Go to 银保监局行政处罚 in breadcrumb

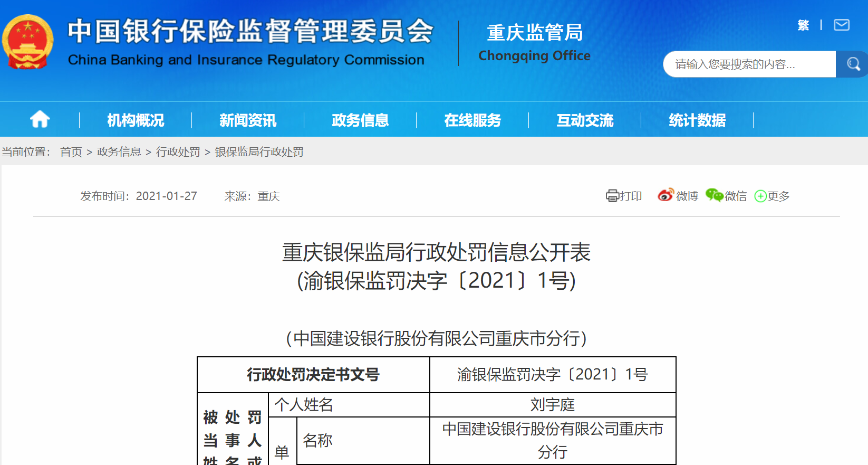tap(259, 152)
